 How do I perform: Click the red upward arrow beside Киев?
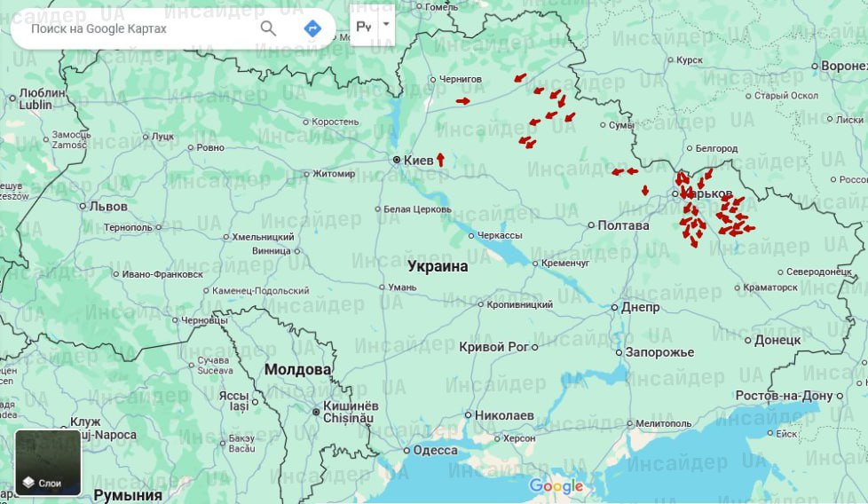tap(440, 160)
